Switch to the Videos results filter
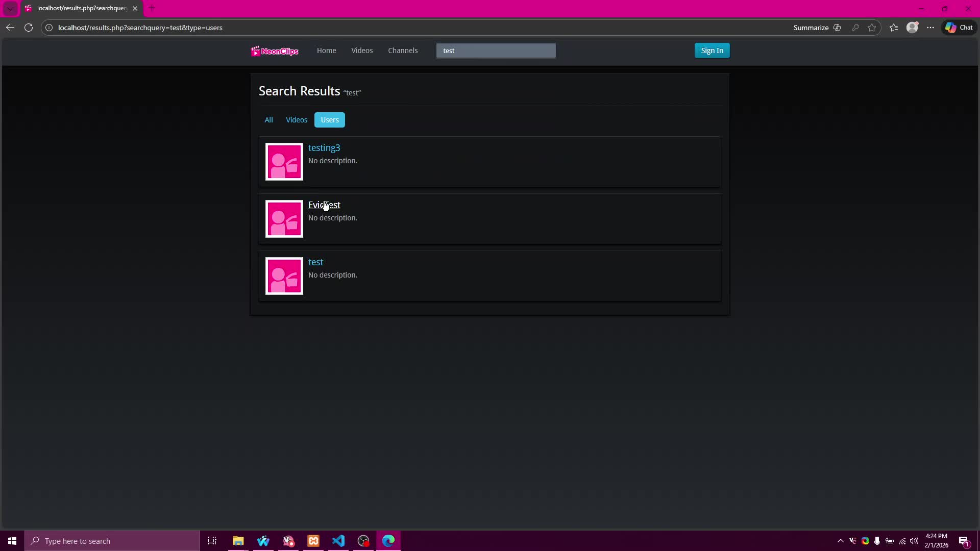The width and height of the screenshot is (980, 551). click(x=296, y=119)
